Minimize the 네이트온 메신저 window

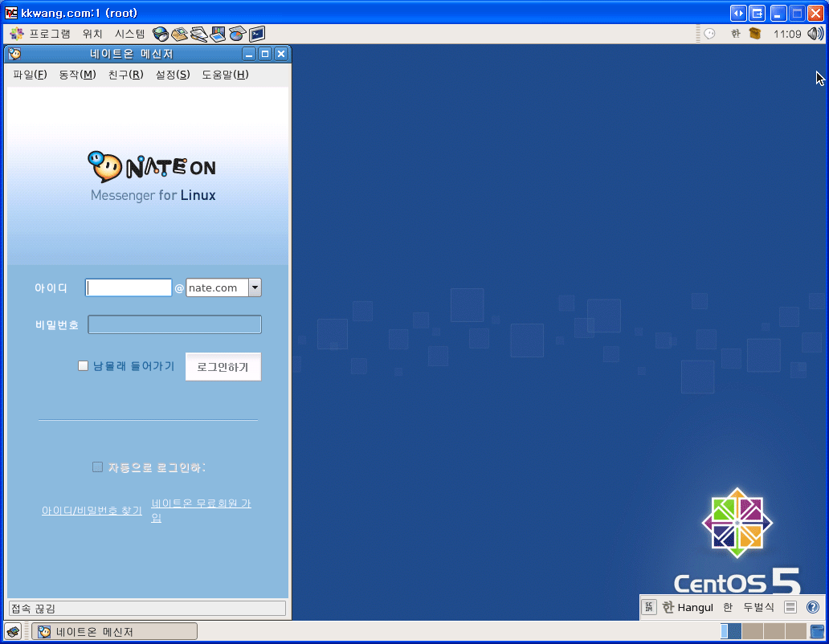(249, 53)
